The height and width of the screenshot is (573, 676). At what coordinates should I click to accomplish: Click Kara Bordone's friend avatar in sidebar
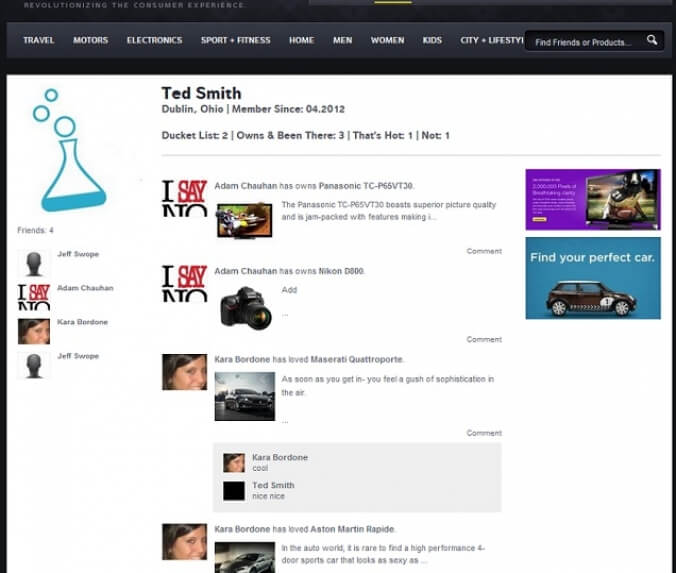coord(34,331)
